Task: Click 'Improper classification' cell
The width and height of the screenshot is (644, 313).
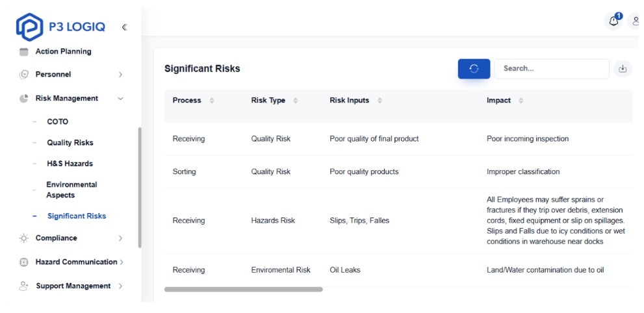Action: 523,171
